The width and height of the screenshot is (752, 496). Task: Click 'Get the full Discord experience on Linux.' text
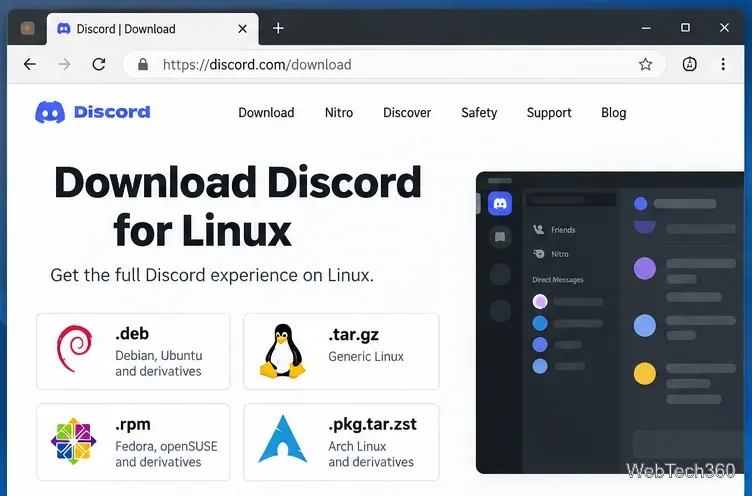[x=212, y=275]
